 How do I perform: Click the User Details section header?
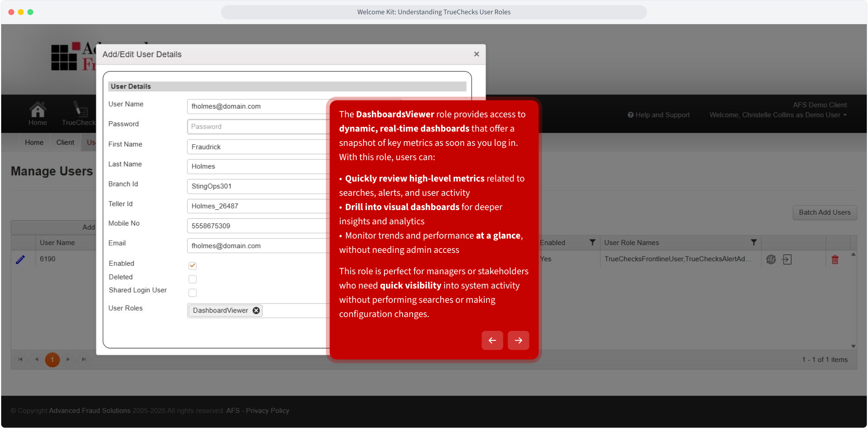point(287,86)
